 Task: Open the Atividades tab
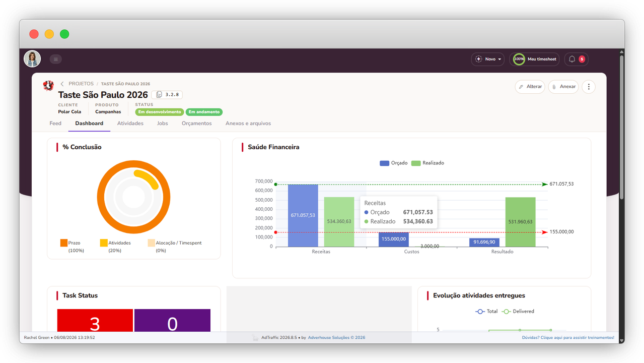(x=130, y=124)
